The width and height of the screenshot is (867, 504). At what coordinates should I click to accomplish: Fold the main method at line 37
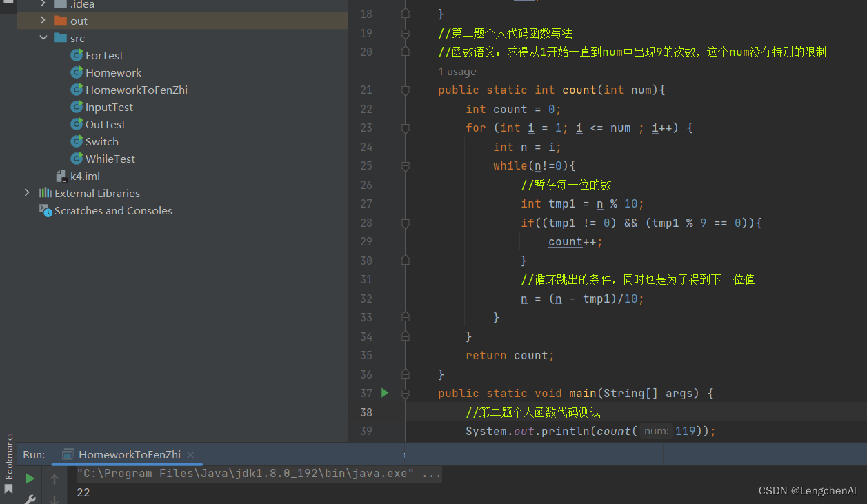406,394
